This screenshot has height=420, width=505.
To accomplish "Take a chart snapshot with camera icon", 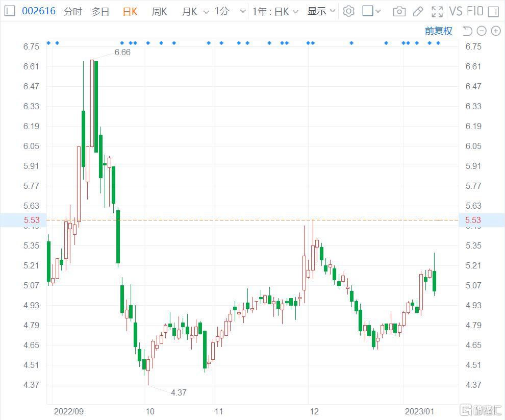I will (399, 12).
